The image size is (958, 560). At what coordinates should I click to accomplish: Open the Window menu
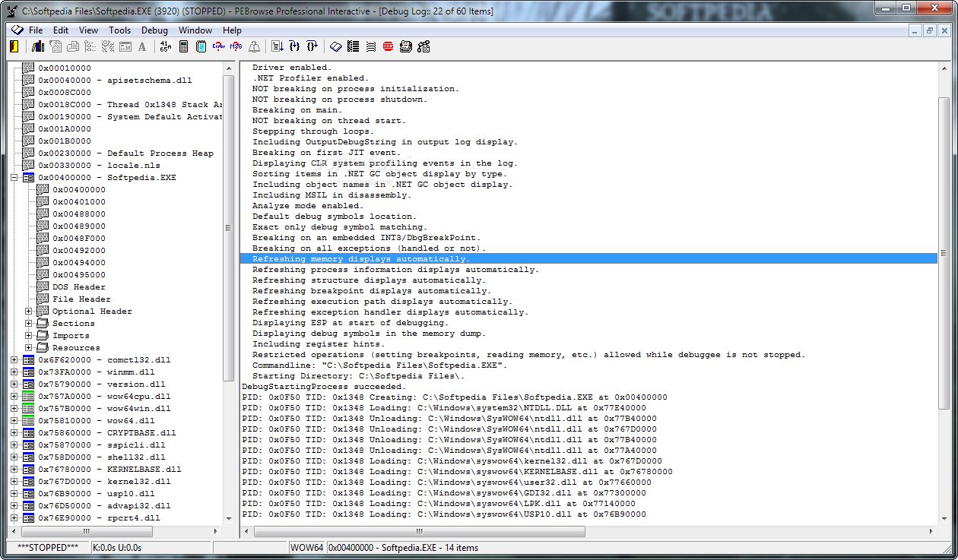click(195, 30)
